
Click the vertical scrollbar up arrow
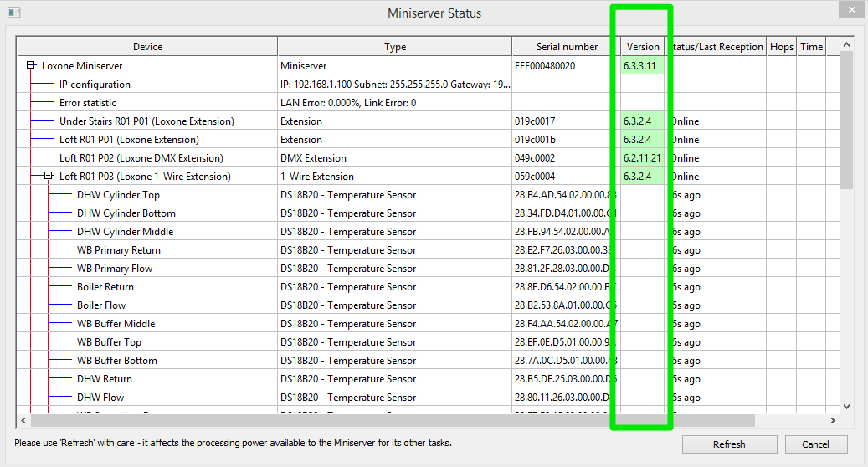click(846, 44)
